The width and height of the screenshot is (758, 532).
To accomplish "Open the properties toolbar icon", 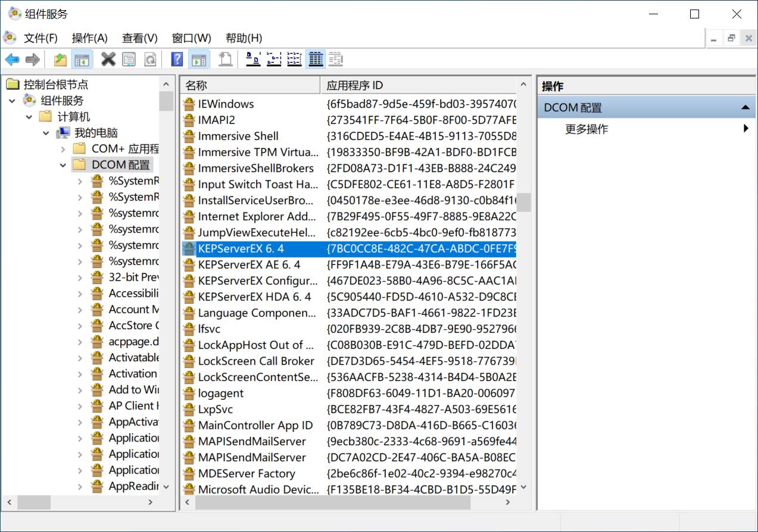I will (129, 59).
